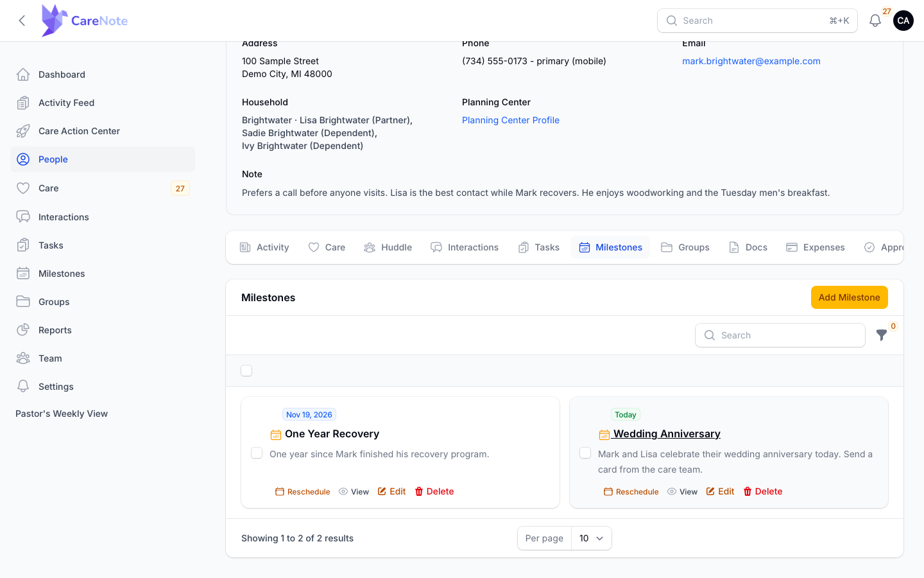
Task: Click the Milestones calendar icon in sidebar
Action: pos(23,274)
